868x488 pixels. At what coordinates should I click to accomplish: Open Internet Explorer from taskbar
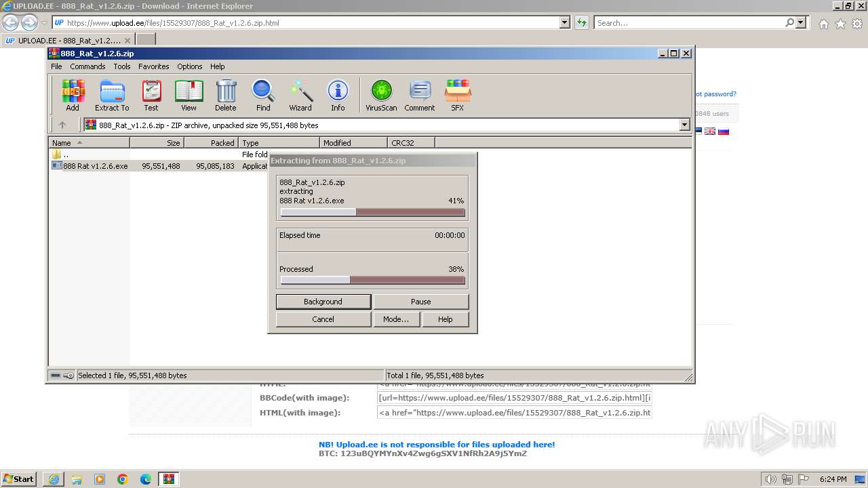[54, 479]
